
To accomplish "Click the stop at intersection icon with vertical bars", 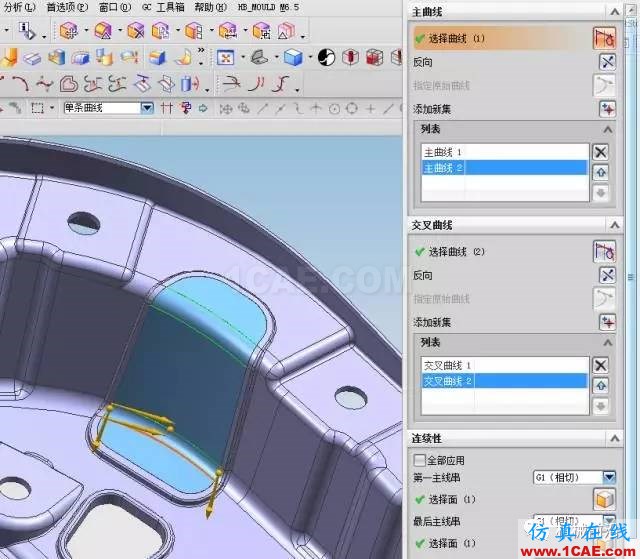I will pos(167,108).
